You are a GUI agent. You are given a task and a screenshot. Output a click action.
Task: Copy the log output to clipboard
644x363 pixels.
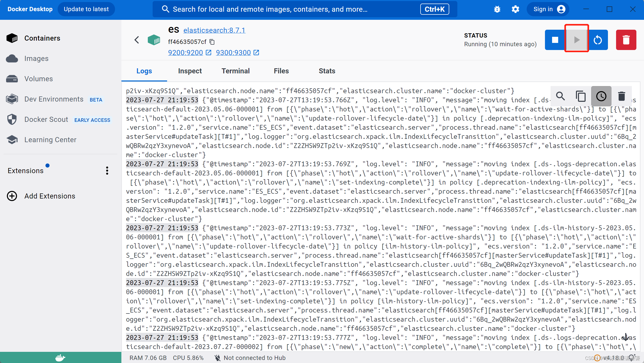click(x=581, y=96)
